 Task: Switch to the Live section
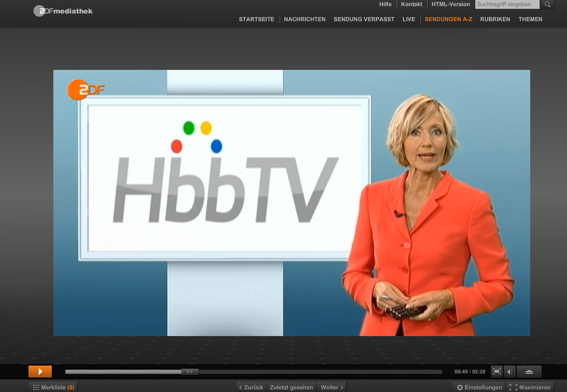point(409,19)
